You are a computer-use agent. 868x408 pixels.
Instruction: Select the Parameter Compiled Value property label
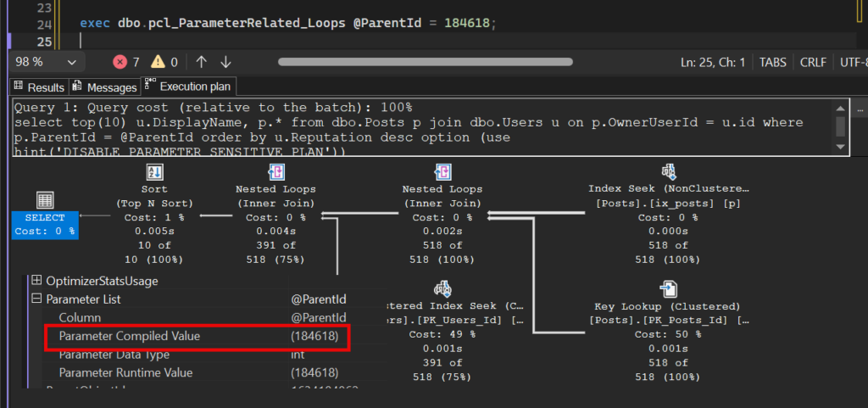[x=130, y=336]
